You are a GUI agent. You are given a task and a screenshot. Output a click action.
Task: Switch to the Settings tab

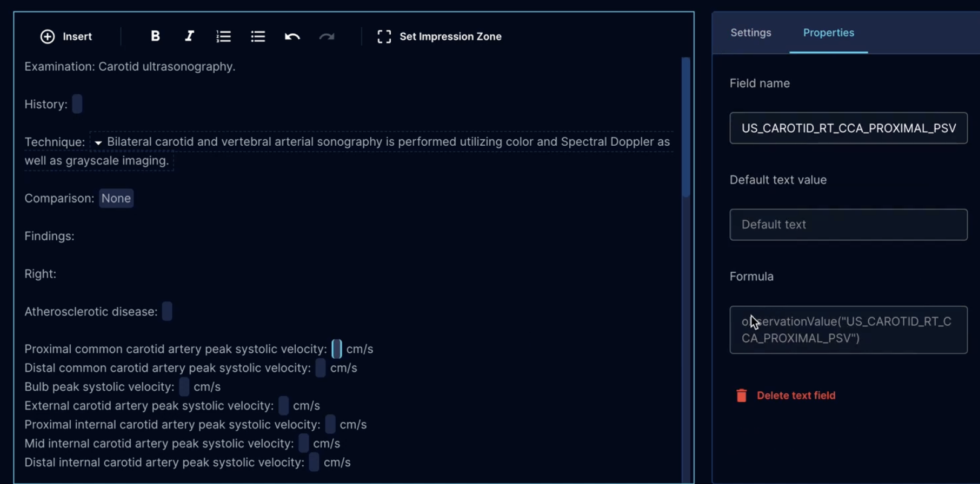[x=751, y=33]
